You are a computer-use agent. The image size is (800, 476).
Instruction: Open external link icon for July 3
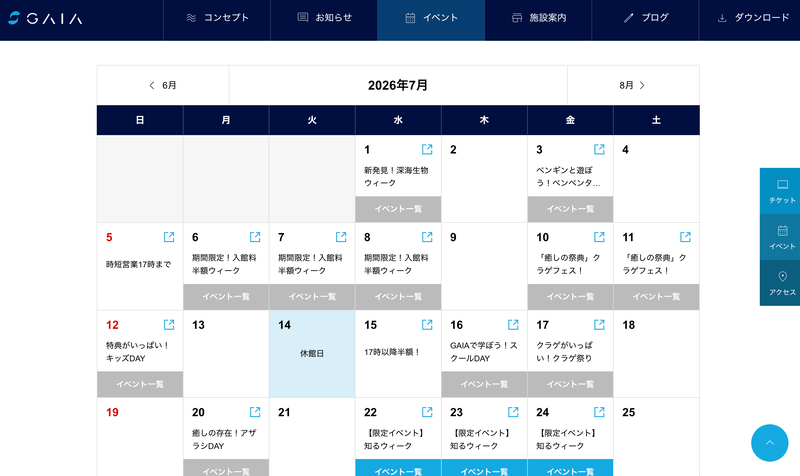pyautogui.click(x=599, y=149)
